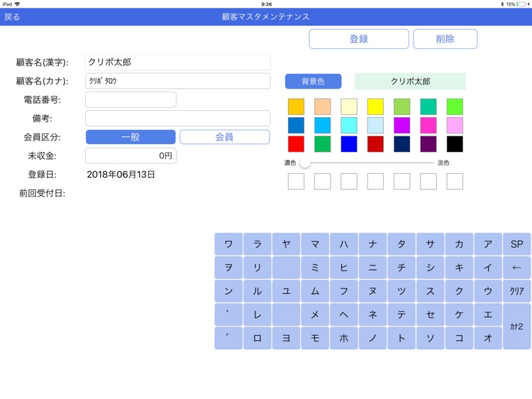Pick the dark green color swatch
The width and height of the screenshot is (532, 399).
[322, 144]
